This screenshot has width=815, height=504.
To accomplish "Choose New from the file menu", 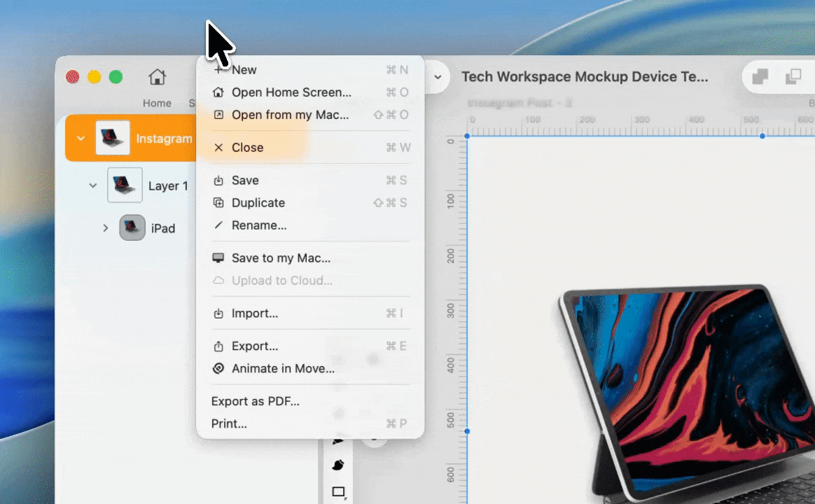I will [x=244, y=70].
